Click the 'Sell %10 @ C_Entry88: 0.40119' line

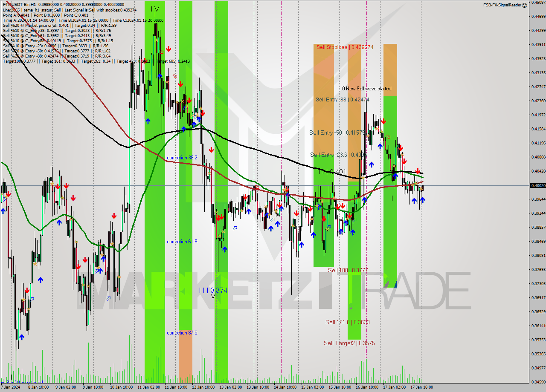point(58,40)
